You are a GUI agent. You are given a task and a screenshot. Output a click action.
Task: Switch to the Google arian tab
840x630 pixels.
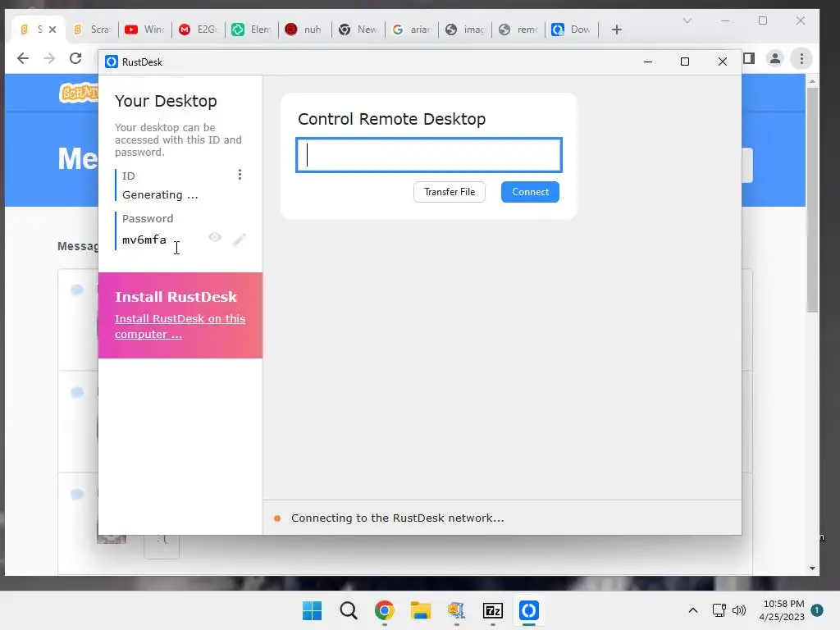pos(412,30)
